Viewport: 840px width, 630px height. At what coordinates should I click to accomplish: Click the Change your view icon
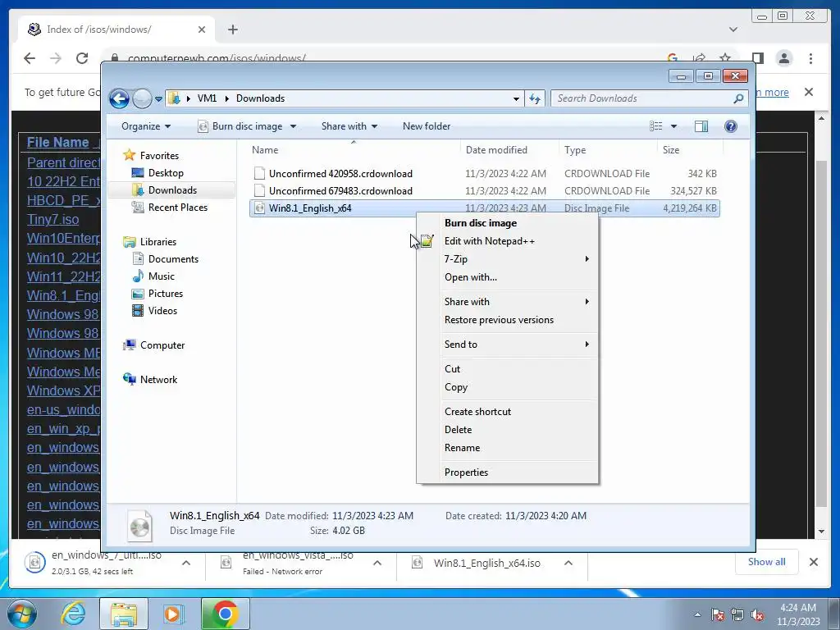pyautogui.click(x=655, y=126)
